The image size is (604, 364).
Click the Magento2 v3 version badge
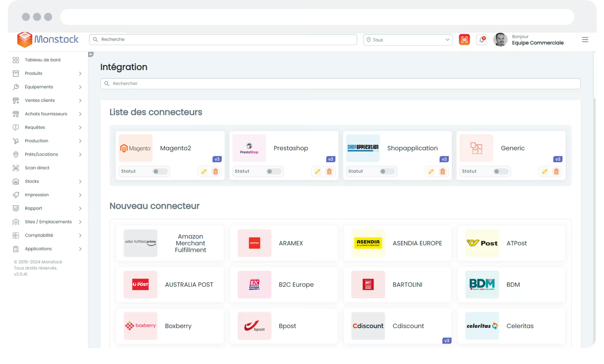click(217, 159)
